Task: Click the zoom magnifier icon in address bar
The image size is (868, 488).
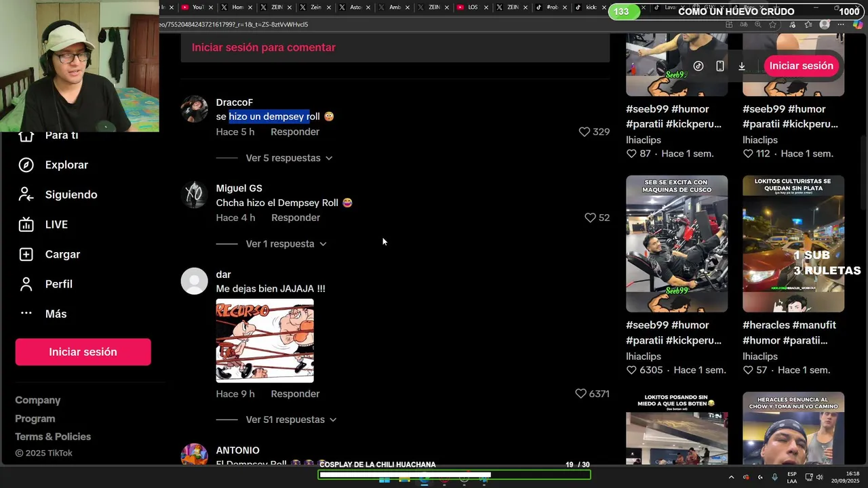Action: [758, 24]
